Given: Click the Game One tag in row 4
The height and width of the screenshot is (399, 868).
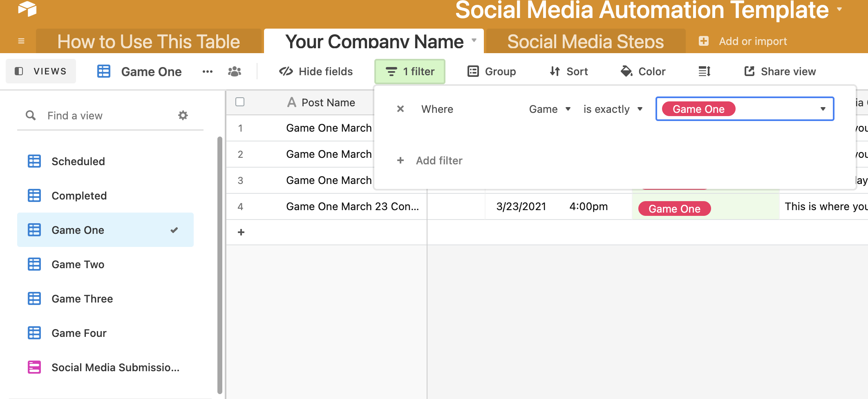Looking at the screenshot, I should [x=674, y=209].
